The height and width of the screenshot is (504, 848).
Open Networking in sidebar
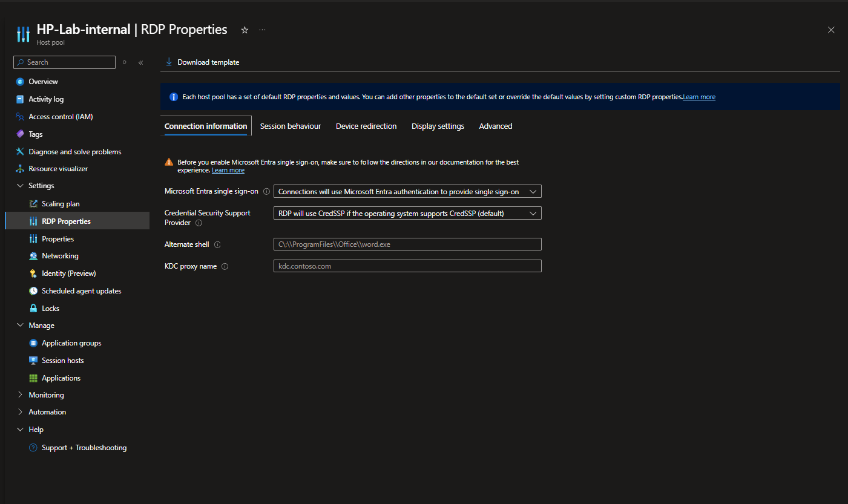click(60, 256)
